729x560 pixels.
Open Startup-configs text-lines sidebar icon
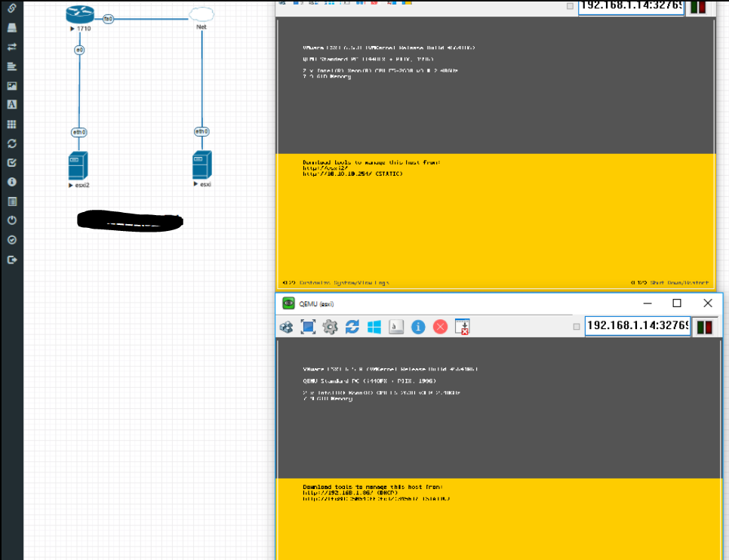(12, 66)
